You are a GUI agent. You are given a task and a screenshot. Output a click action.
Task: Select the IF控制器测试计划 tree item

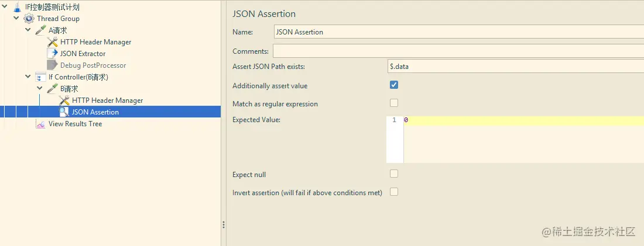(x=52, y=7)
